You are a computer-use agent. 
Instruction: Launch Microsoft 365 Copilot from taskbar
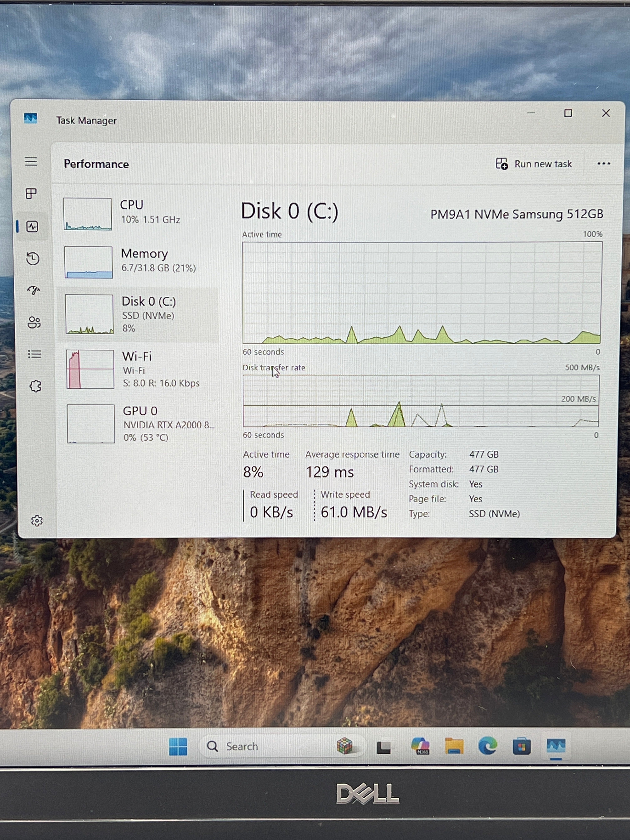pyautogui.click(x=420, y=746)
